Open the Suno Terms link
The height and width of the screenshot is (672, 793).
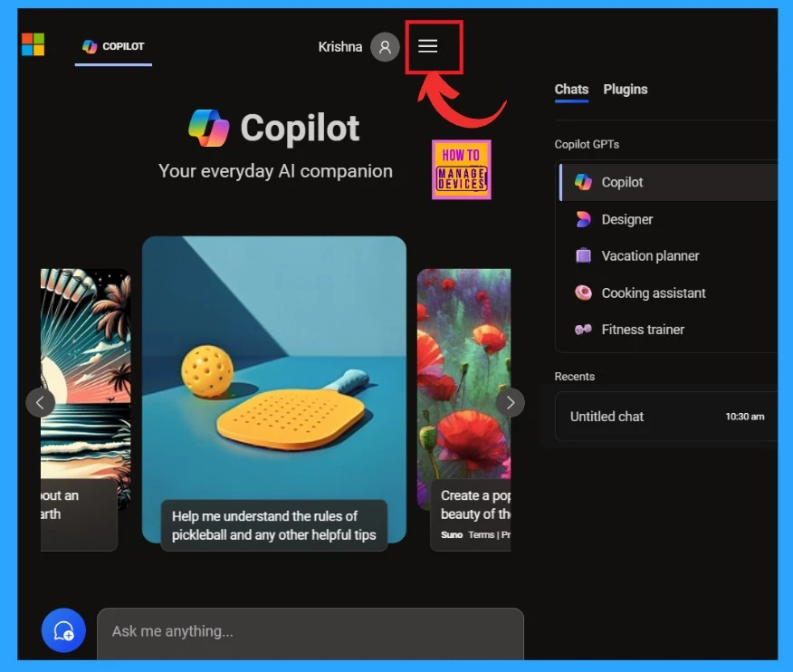[x=481, y=535]
